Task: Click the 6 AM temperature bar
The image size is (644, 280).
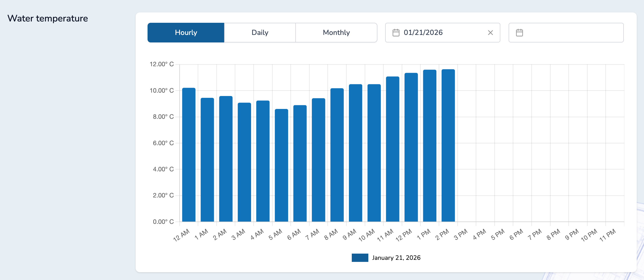Action: point(300,163)
